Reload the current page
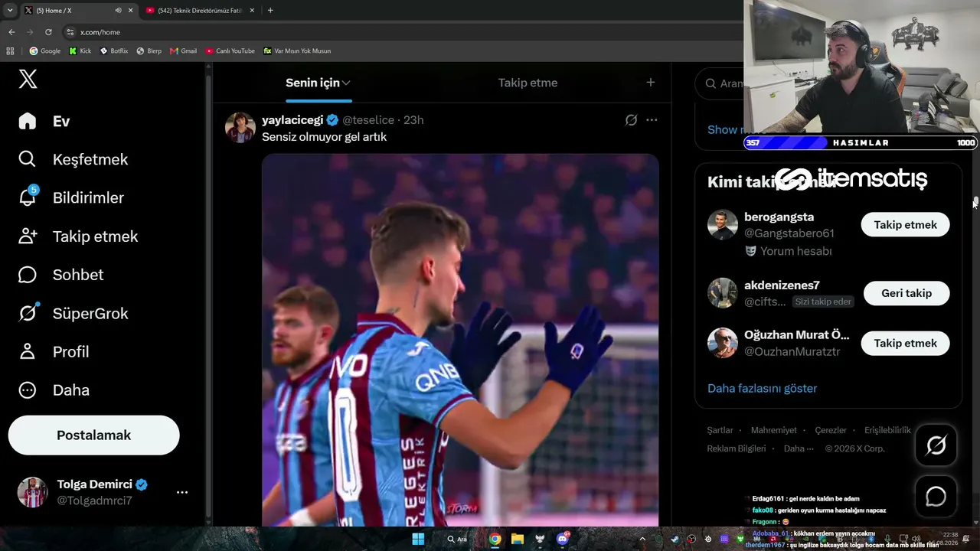 coord(48,32)
